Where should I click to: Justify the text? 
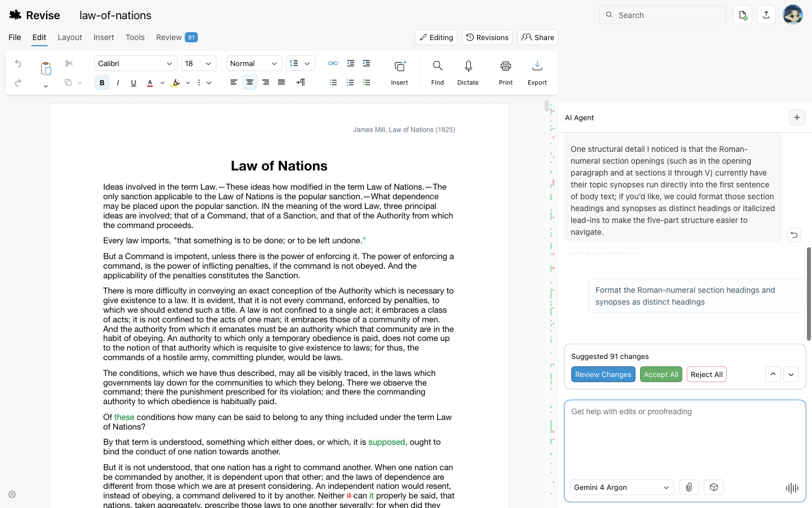click(x=281, y=82)
